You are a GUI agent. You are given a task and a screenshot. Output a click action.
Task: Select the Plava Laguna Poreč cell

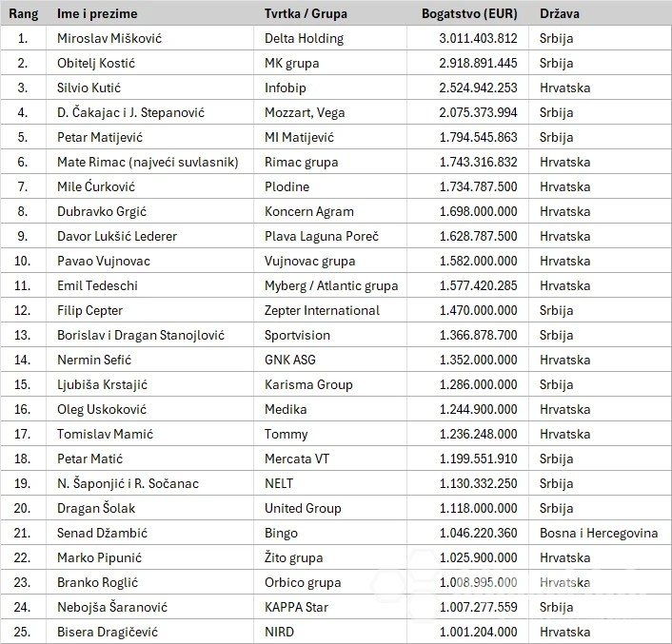coord(330,236)
